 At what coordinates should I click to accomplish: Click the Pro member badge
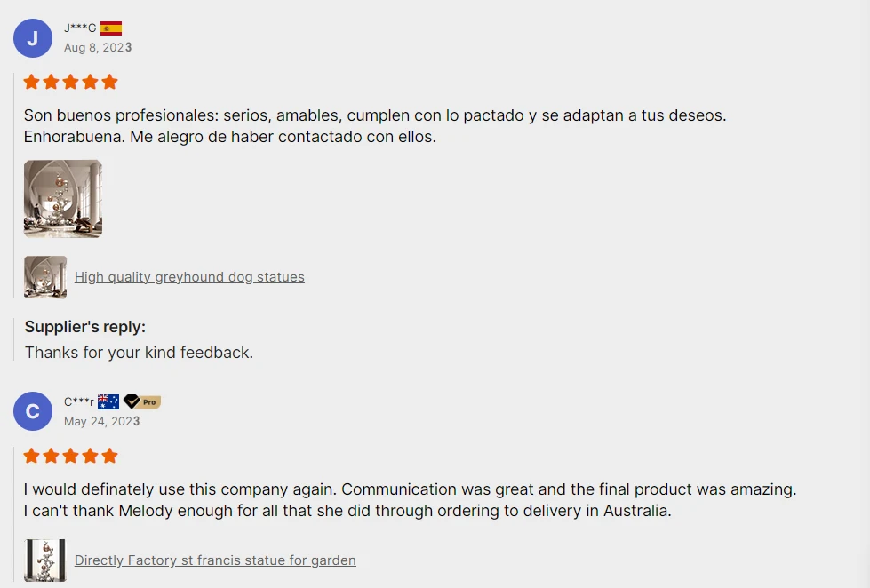point(142,401)
